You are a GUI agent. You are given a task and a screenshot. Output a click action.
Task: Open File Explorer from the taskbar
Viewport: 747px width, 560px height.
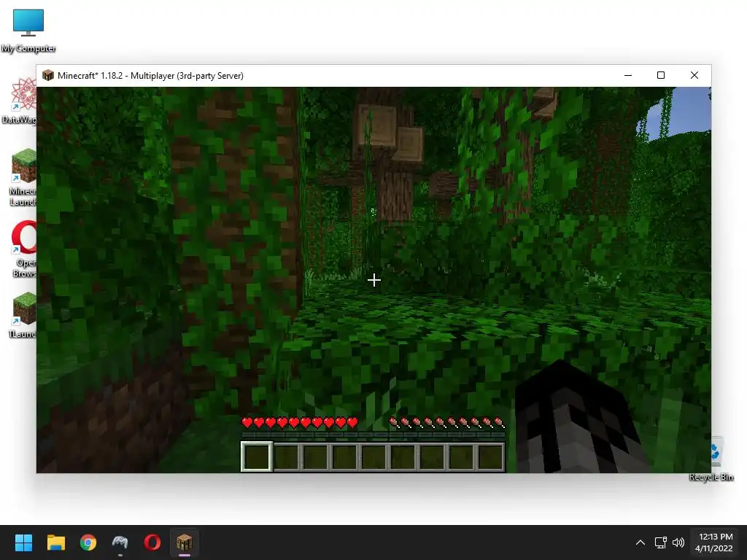pos(55,542)
